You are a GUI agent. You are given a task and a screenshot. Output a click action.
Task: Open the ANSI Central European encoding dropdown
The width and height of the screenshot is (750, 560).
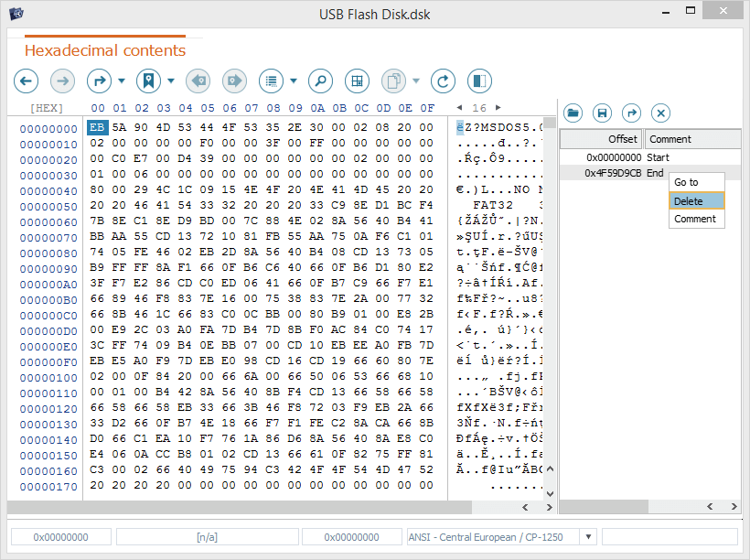(589, 537)
